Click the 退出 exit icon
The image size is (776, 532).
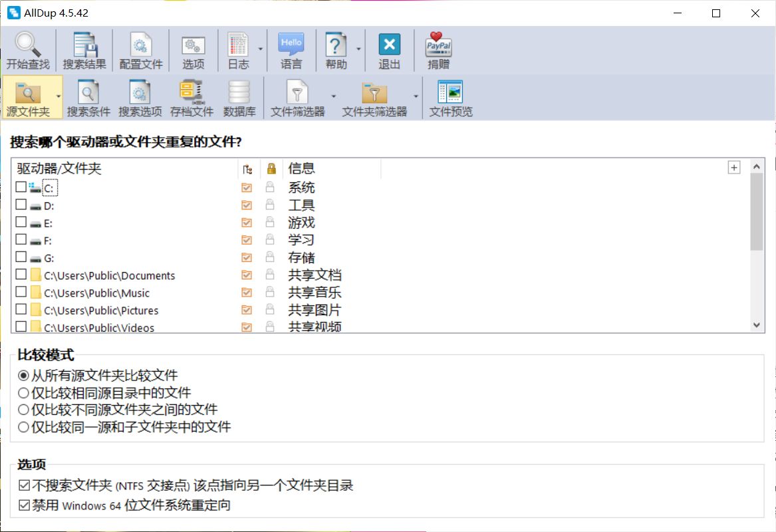(x=389, y=51)
